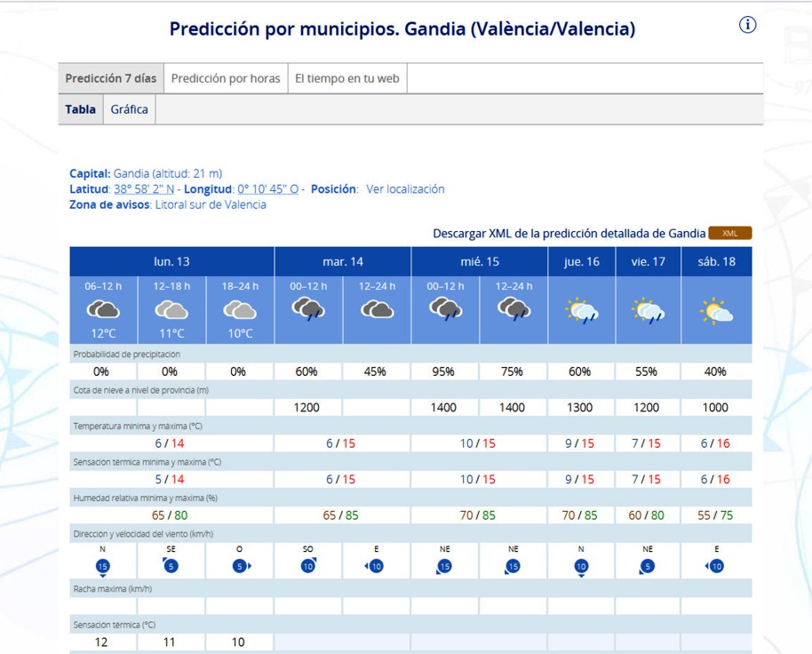Click the 45% precipitation probability cell

point(375,371)
